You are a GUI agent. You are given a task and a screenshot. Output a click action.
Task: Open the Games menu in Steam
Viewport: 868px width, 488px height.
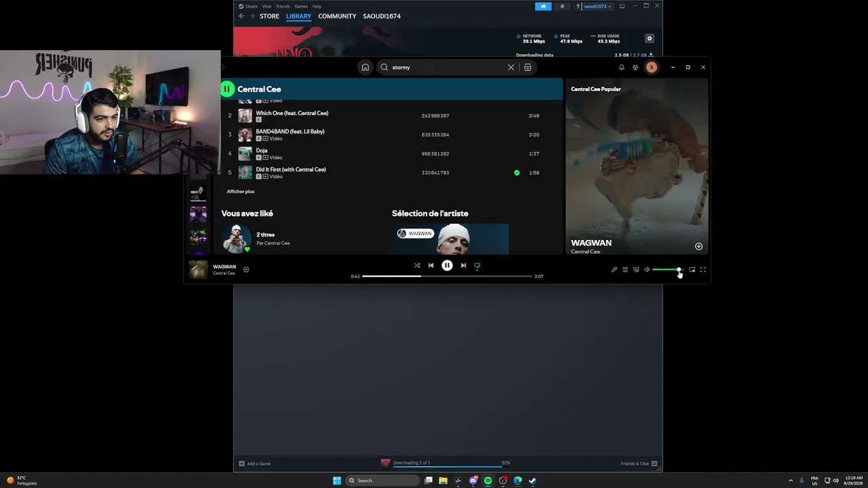301,6
